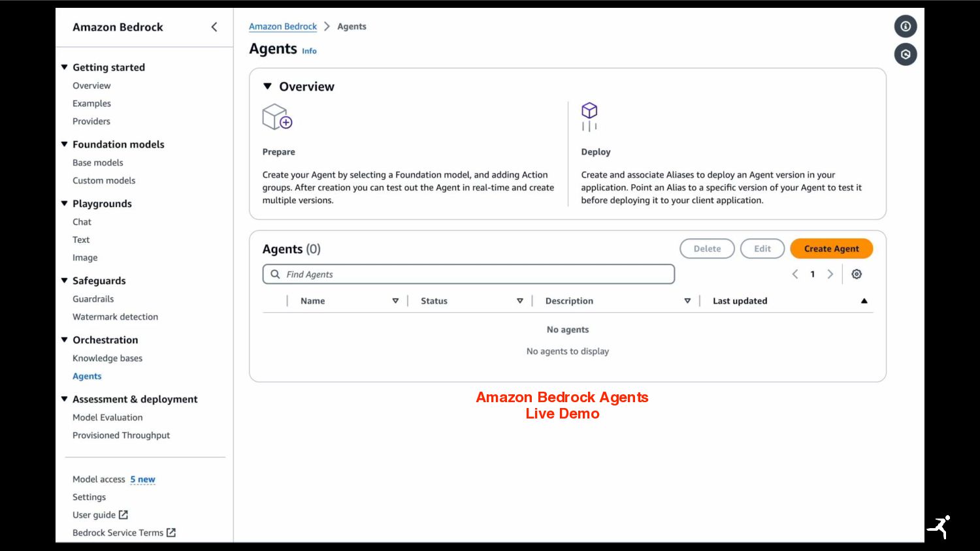Click User guide external link icon
This screenshot has width=980, height=551.
(123, 514)
